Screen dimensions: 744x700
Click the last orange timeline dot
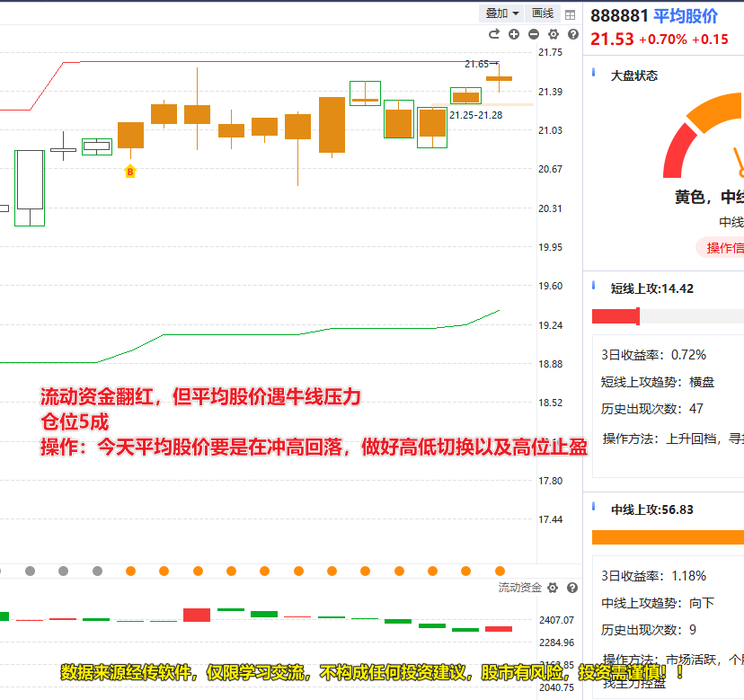pyautogui.click(x=500, y=571)
